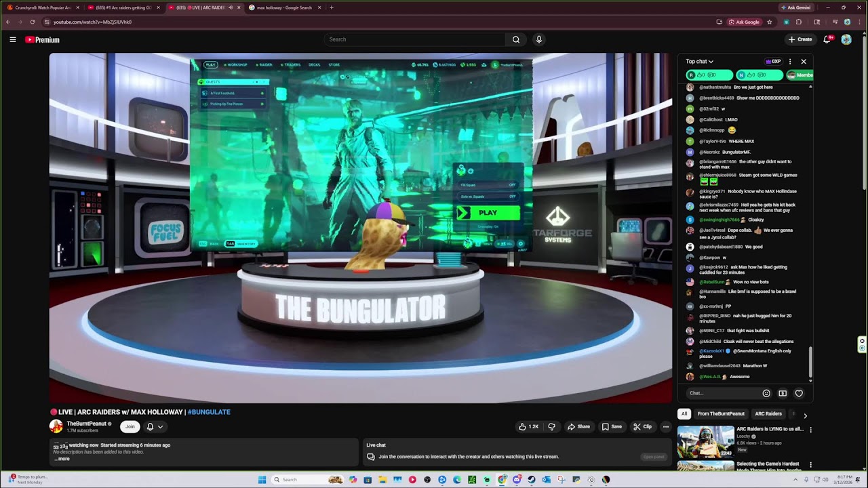The image size is (868, 488).
Task: Open the chat emoji picker
Action: [766, 393]
